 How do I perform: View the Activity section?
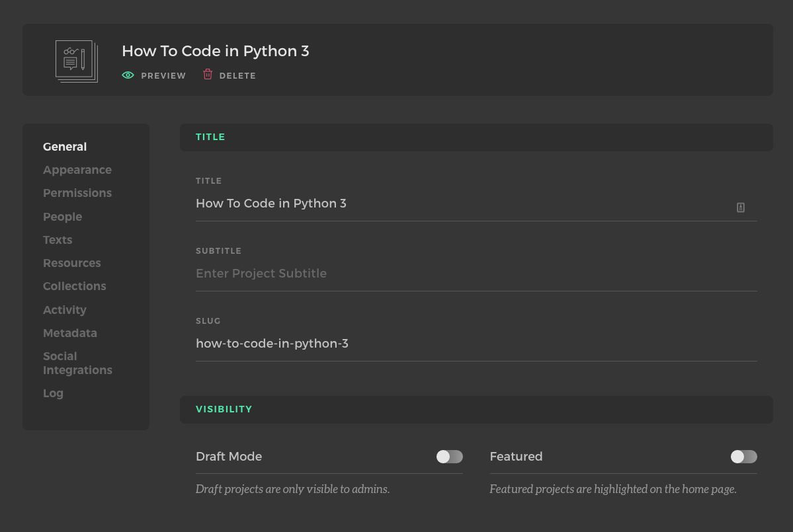[x=65, y=310]
